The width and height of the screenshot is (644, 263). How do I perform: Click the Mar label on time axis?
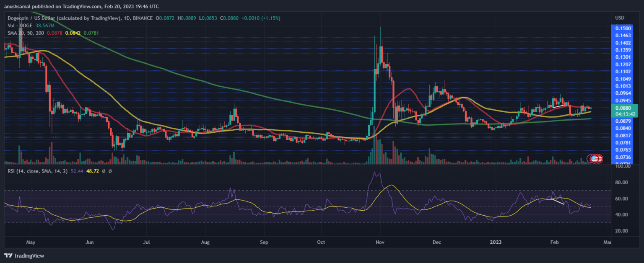[608, 242]
